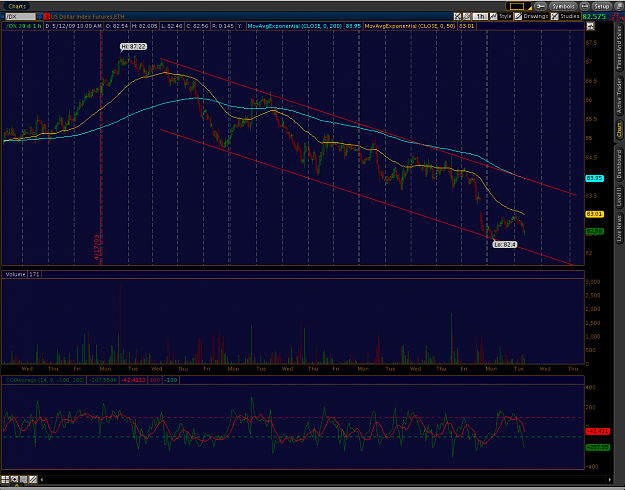Open the Active Trader side tab
The height and width of the screenshot is (490, 625).
tap(619, 96)
